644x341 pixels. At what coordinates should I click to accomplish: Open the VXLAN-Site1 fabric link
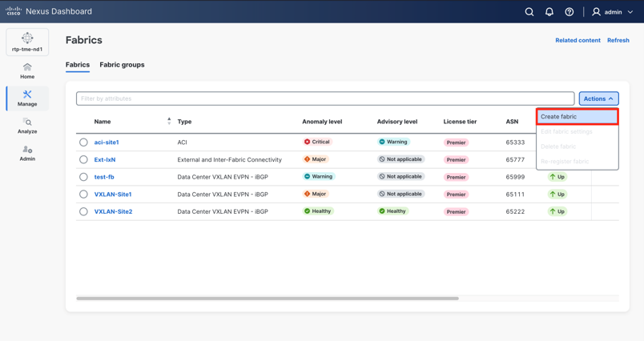pyautogui.click(x=113, y=194)
